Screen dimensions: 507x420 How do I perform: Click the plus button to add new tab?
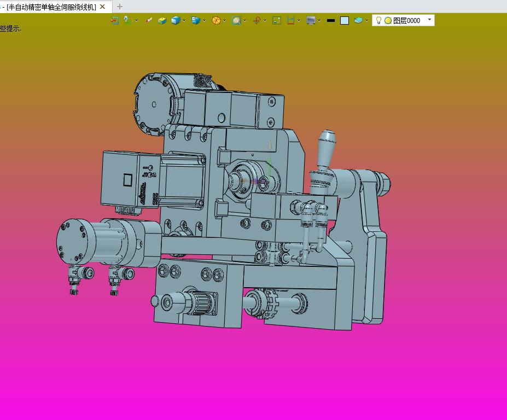coord(120,7)
